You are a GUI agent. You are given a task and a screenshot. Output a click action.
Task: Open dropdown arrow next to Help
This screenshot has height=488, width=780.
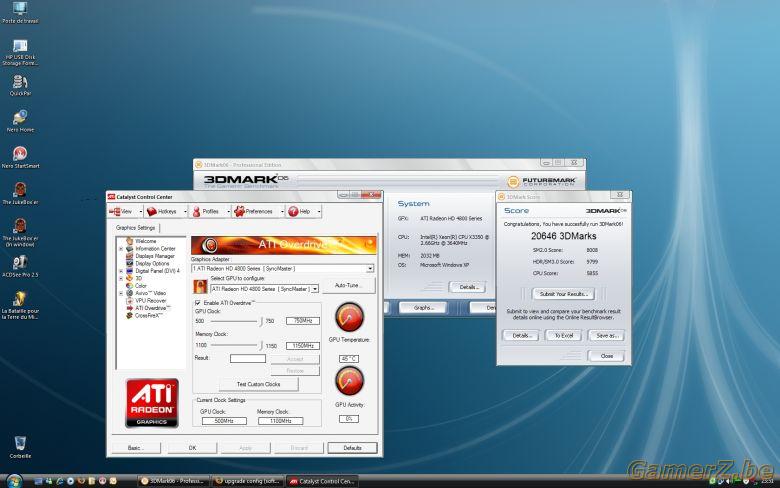(319, 212)
